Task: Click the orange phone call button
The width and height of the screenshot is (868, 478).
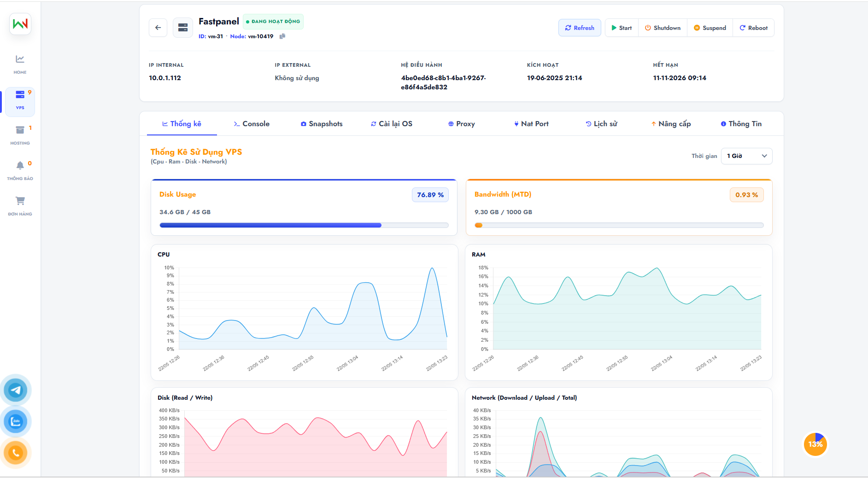Action: (x=16, y=453)
